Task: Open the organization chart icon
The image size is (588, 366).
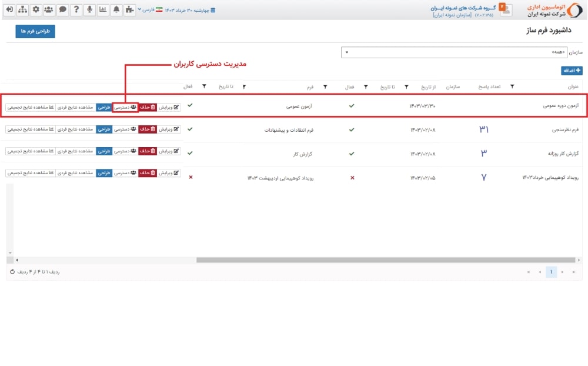Action: coord(22,9)
